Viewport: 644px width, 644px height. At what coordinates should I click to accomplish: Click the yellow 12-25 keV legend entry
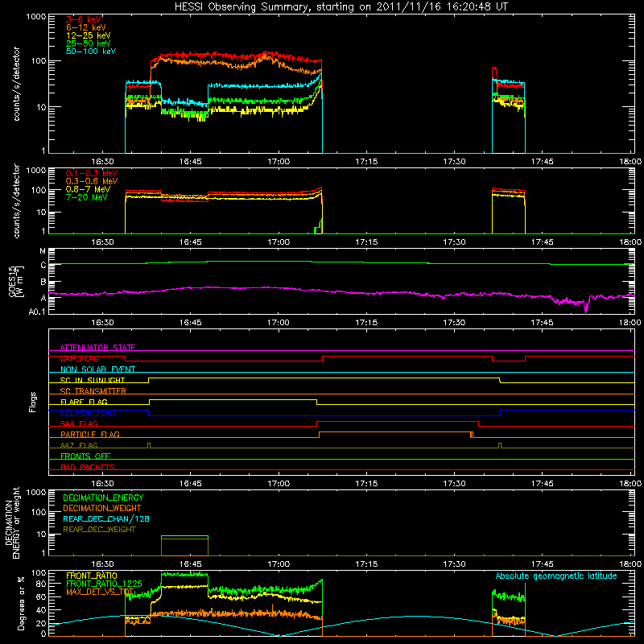click(89, 35)
